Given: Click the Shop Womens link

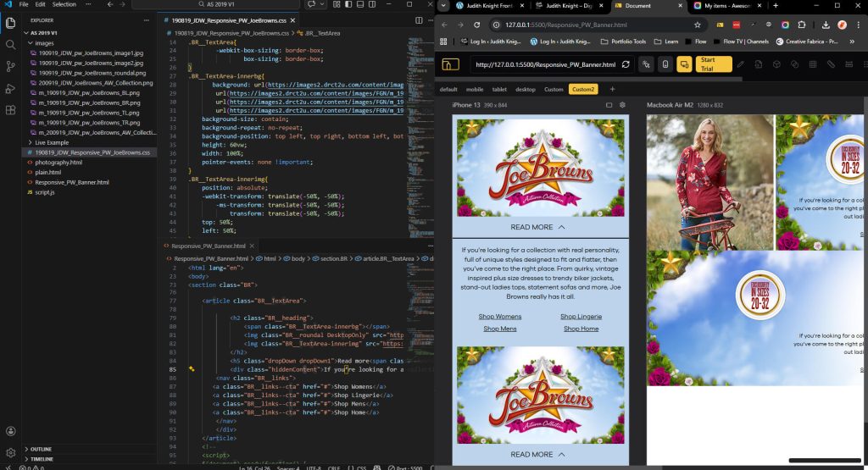Looking at the screenshot, I should [x=500, y=317].
